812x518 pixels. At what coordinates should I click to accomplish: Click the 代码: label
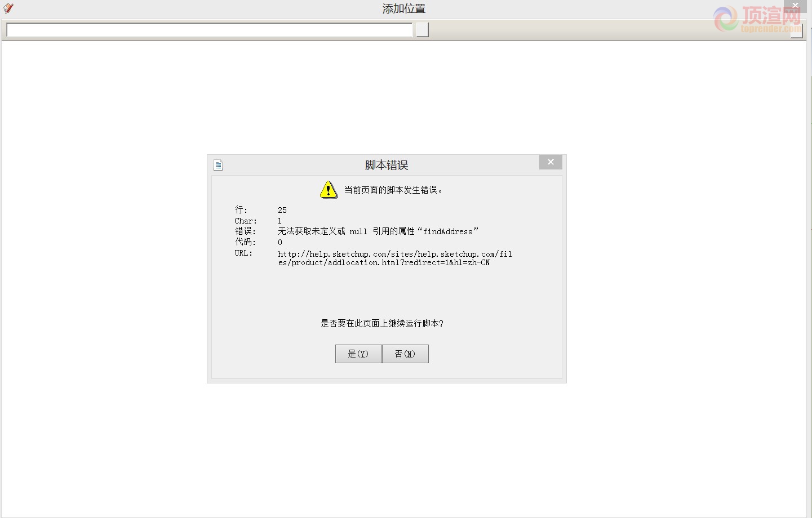pyautogui.click(x=246, y=242)
